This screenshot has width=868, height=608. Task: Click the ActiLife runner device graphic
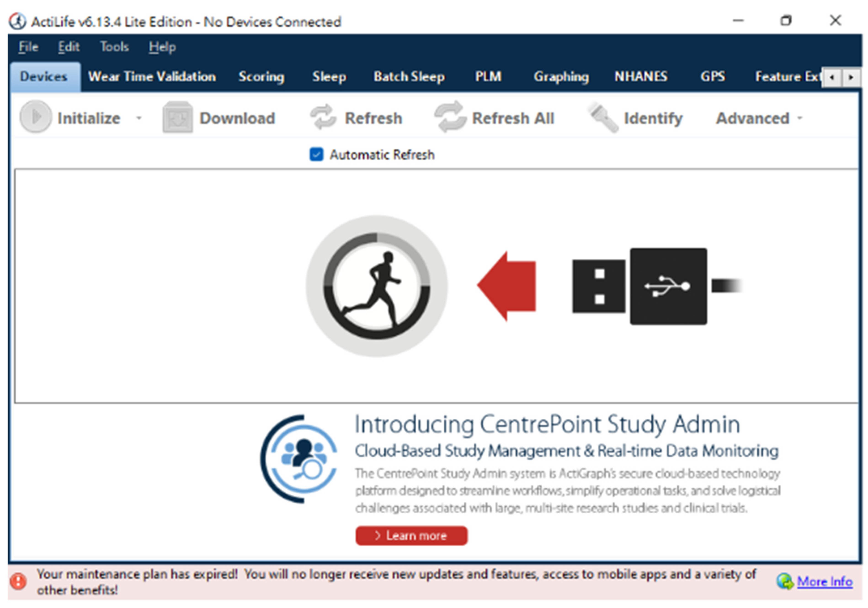tap(377, 286)
